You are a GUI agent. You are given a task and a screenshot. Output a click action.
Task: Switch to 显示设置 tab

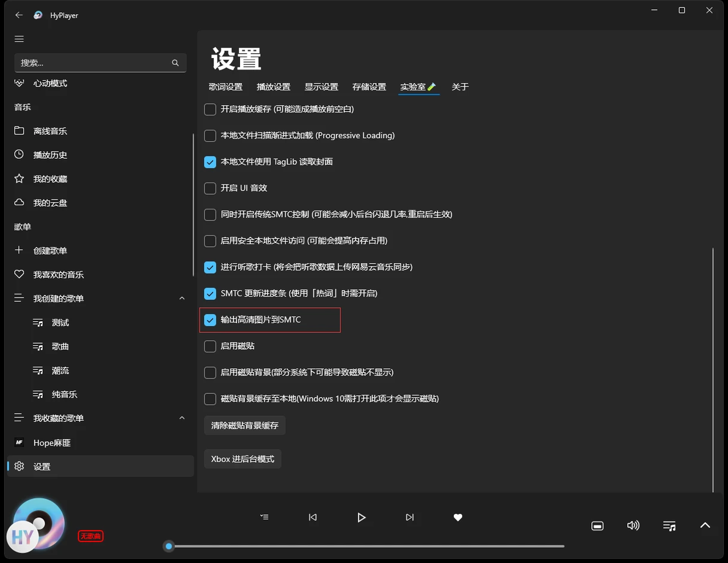tap(321, 87)
